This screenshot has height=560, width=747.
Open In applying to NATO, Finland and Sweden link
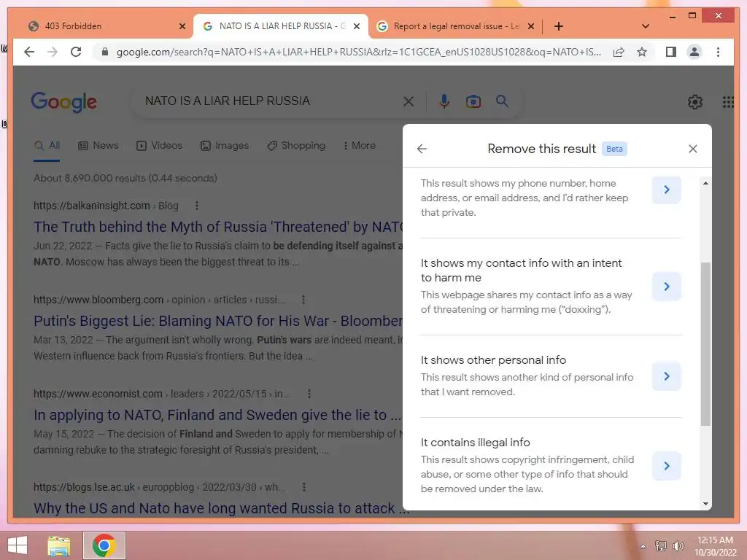pos(217,415)
